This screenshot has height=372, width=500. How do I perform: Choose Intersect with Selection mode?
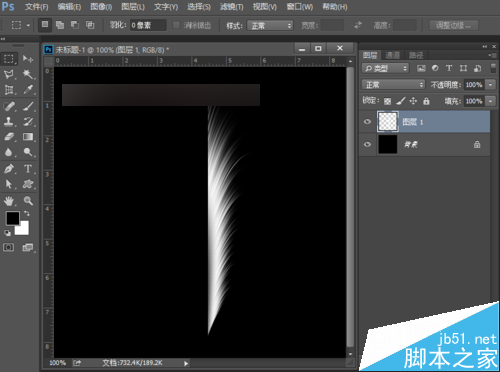(x=90, y=25)
